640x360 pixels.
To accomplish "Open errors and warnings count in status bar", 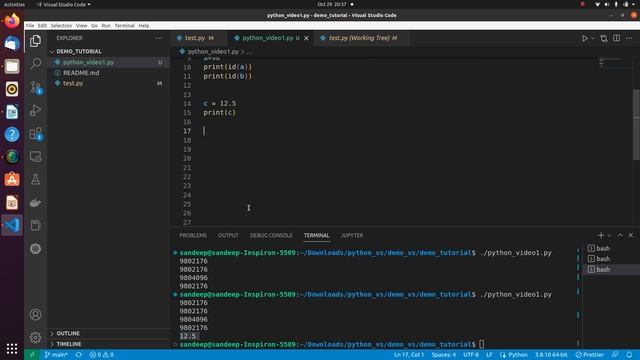I will (102, 355).
